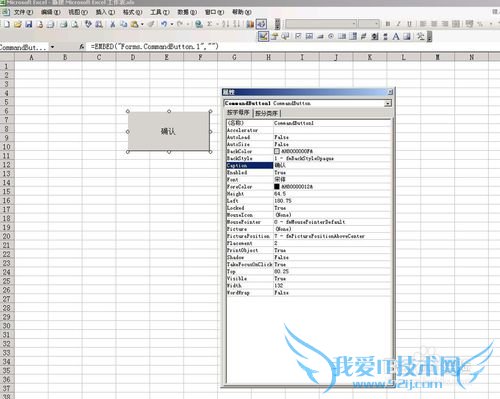Open the 视图 (View) menu

[78, 12]
